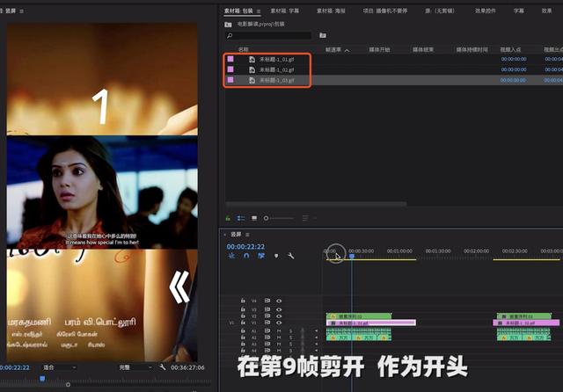563x392 pixels.
Task: Toggle sync lock on V1 track
Action: (x=267, y=323)
